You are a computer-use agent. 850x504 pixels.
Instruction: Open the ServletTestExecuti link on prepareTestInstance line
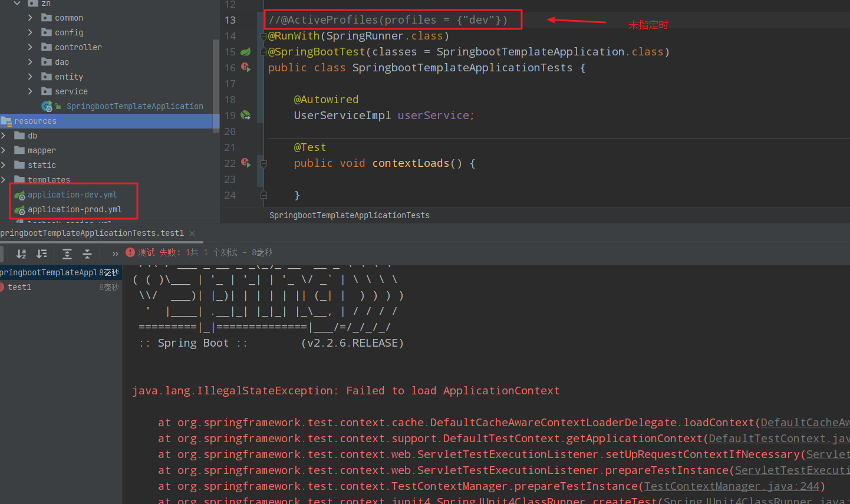[792, 470]
